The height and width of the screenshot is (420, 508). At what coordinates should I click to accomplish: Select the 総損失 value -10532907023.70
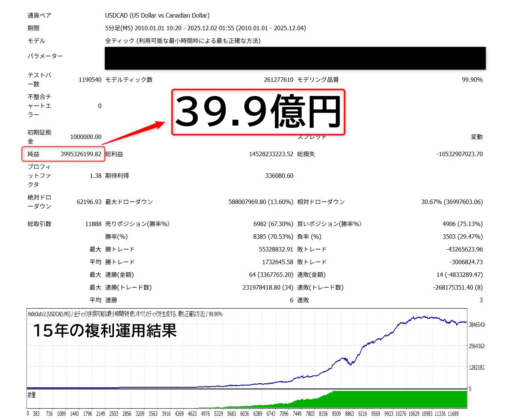(x=459, y=154)
